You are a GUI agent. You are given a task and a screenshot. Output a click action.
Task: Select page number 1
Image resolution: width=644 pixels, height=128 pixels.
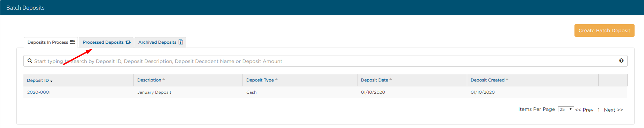[599, 110]
